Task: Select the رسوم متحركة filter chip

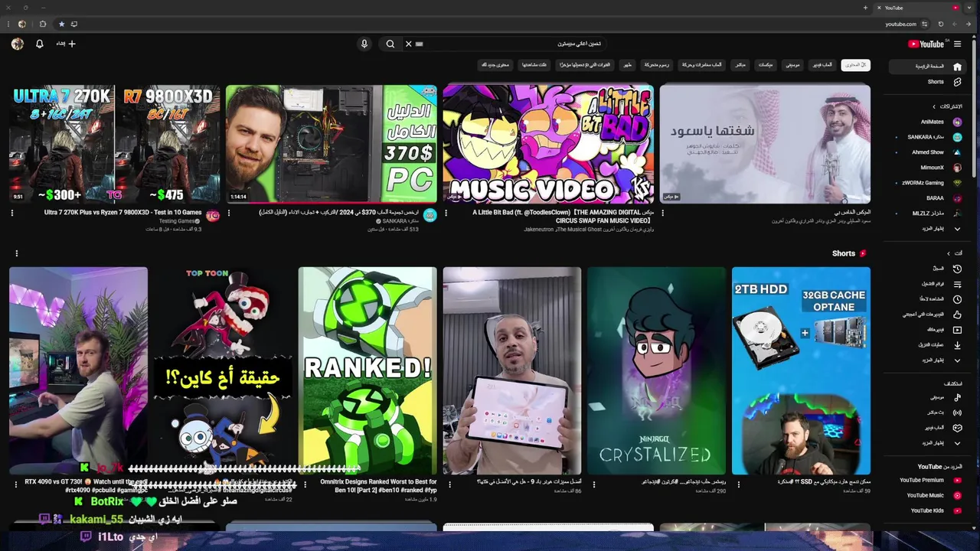Action: pyautogui.click(x=656, y=65)
